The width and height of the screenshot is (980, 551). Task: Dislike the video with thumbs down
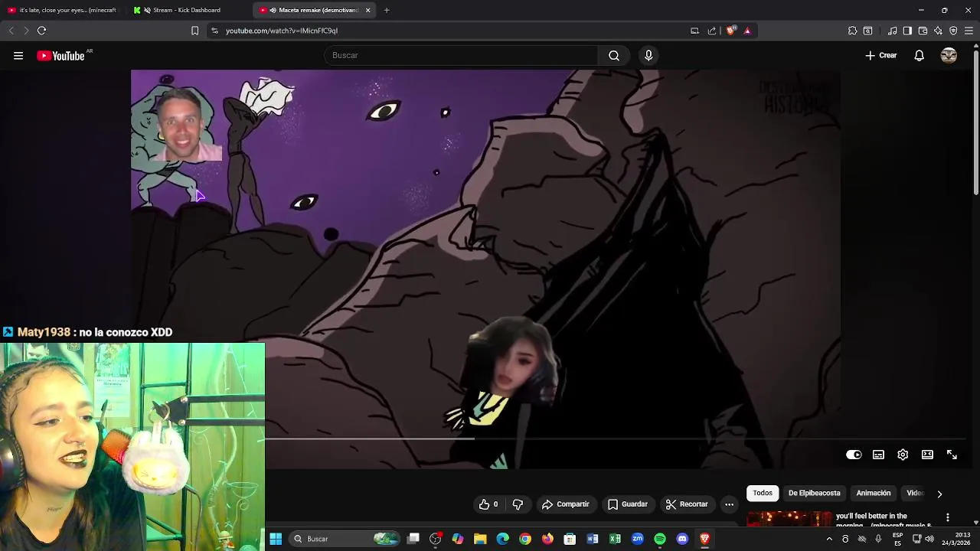(518, 504)
